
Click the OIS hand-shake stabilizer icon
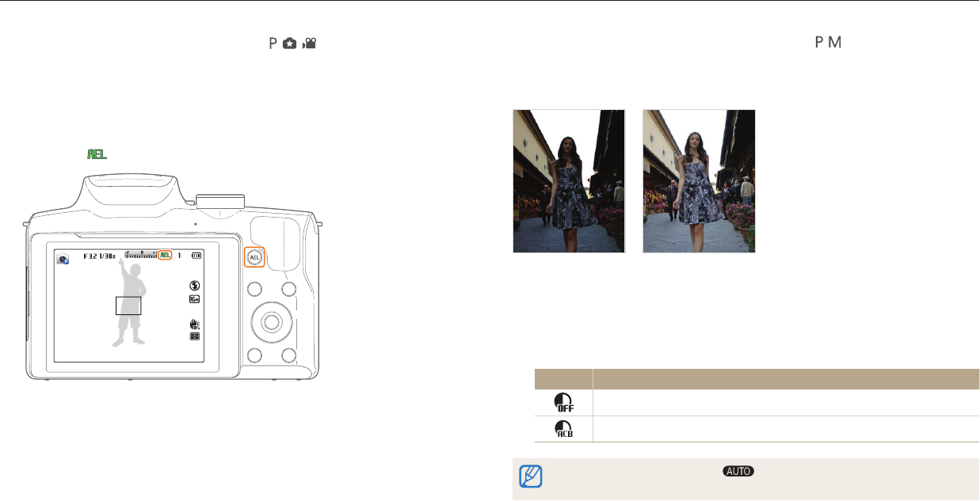pos(195,324)
